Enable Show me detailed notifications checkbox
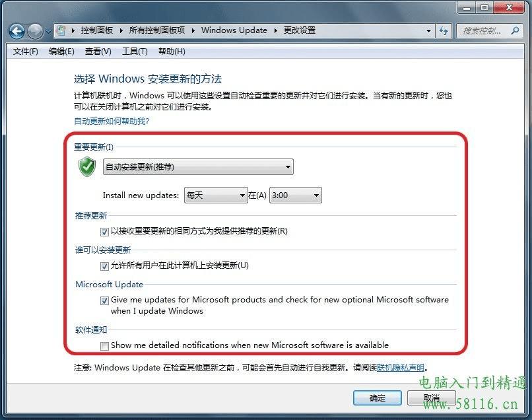This screenshot has width=532, height=420. click(x=104, y=346)
